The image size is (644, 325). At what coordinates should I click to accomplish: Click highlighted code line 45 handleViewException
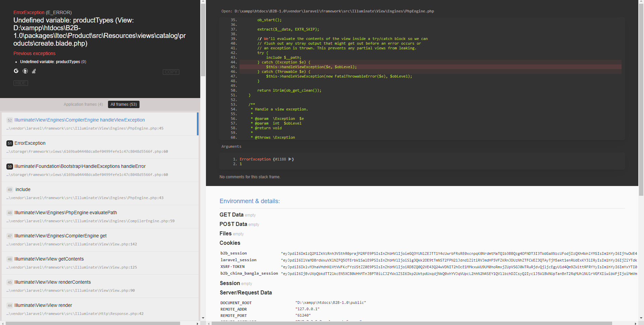(430, 67)
